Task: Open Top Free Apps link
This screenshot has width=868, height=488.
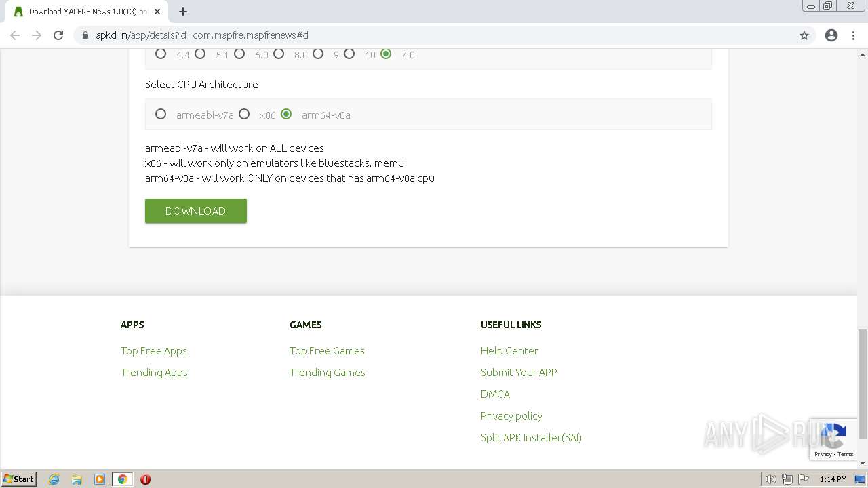Action: (154, 350)
